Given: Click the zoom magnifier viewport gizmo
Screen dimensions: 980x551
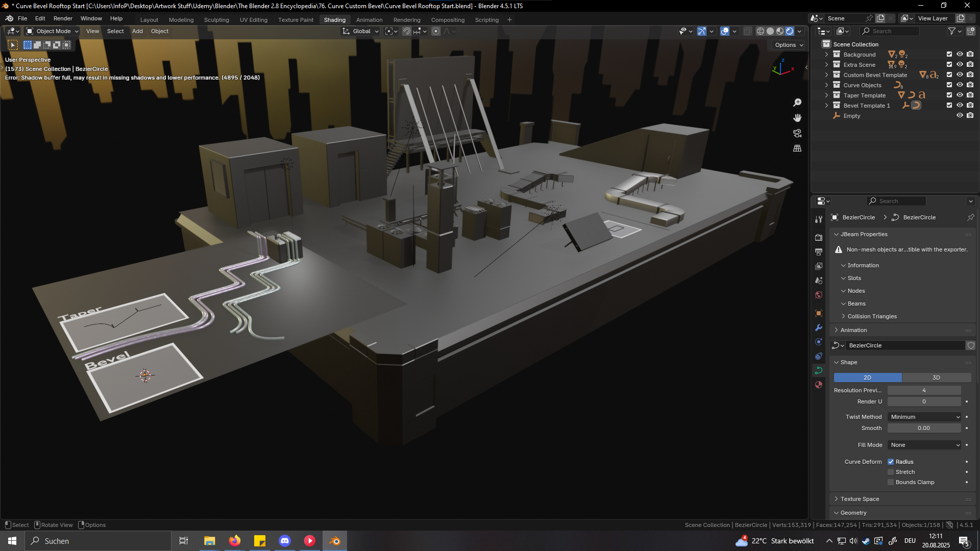Looking at the screenshot, I should point(797,103).
